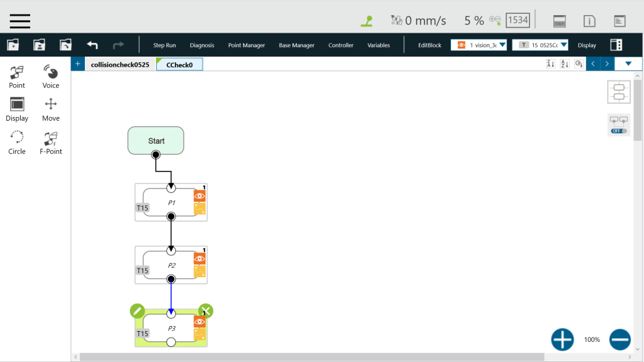Toggle the vision eye icon on P2

(199, 258)
